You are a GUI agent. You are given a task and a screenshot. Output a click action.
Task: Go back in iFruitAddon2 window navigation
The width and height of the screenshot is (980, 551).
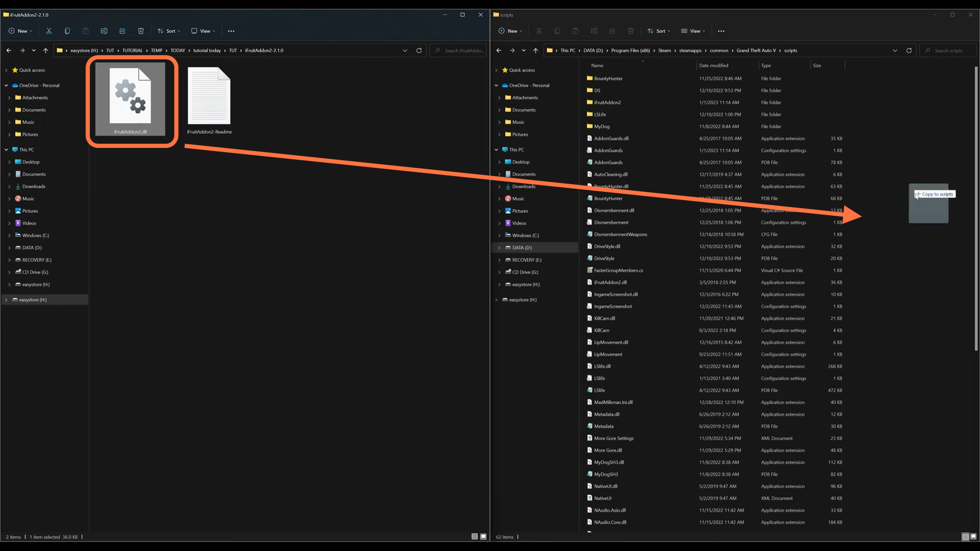9,51
